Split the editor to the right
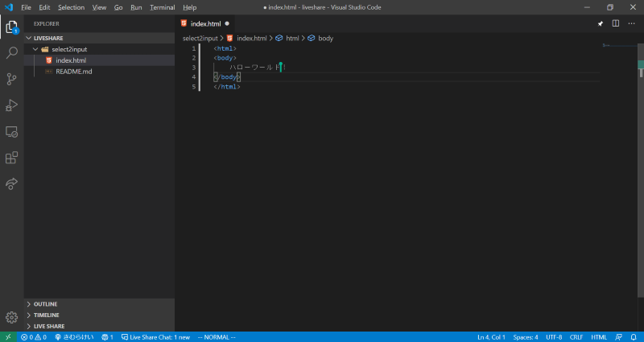Image resolution: width=644 pixels, height=342 pixels. click(616, 23)
